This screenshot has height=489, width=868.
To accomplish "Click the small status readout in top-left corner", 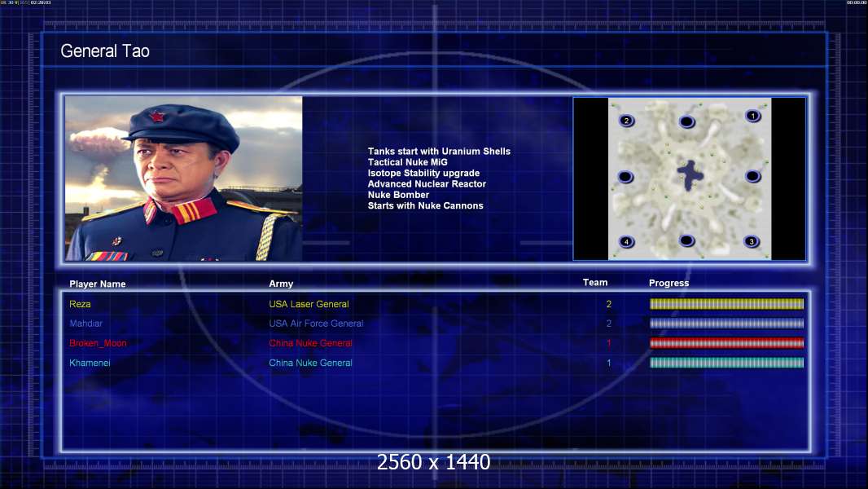I will point(25,2).
